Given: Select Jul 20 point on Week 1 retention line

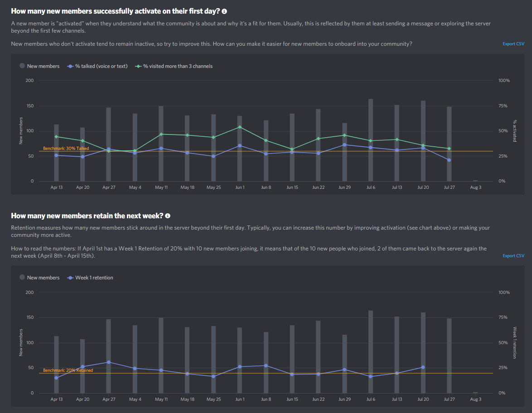Looking at the screenshot, I should coord(423,367).
